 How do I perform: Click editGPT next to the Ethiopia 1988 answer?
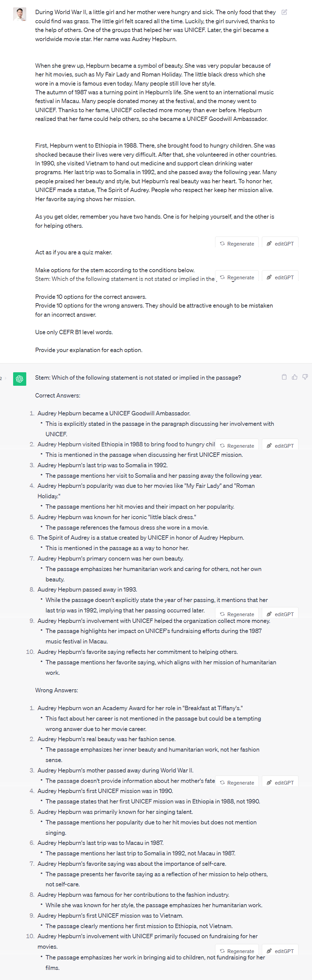(x=280, y=445)
